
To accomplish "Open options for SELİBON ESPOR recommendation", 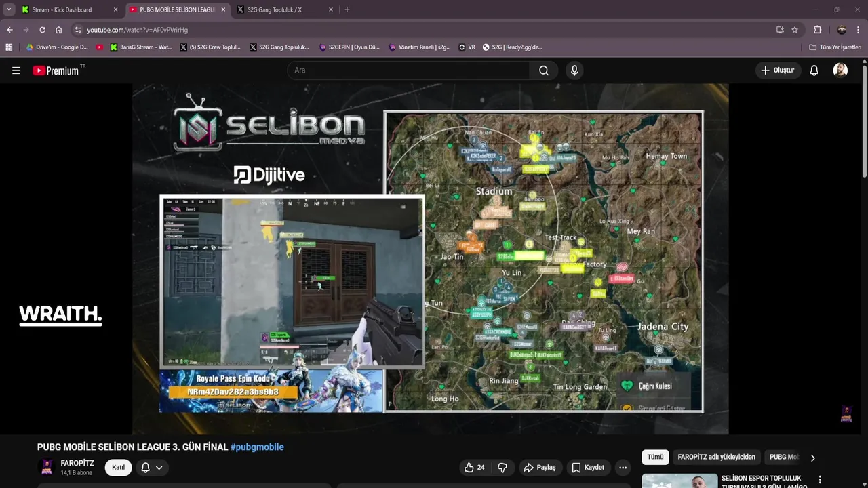I will [x=820, y=480].
